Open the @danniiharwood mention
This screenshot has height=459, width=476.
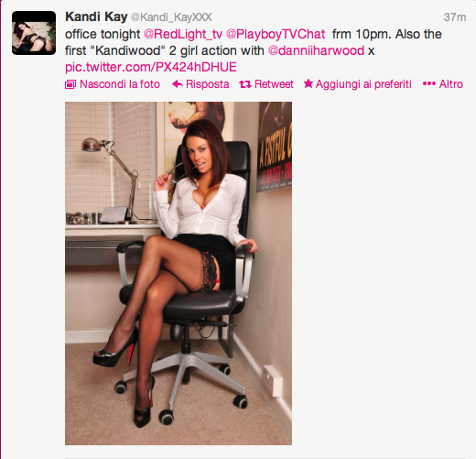coord(316,50)
